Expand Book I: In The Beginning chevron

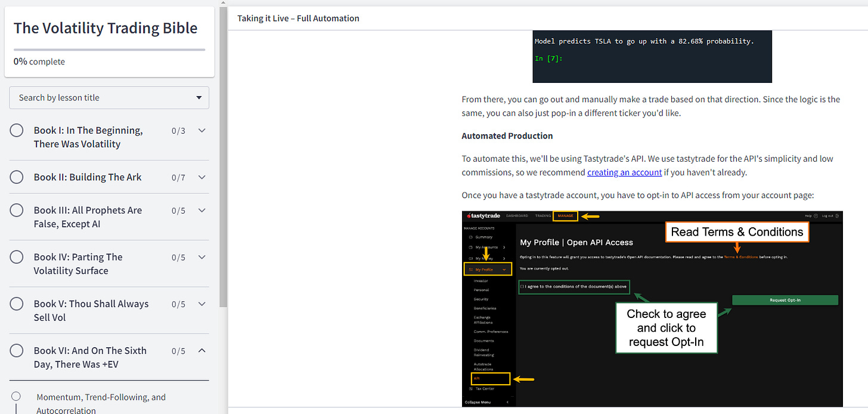coord(202,131)
